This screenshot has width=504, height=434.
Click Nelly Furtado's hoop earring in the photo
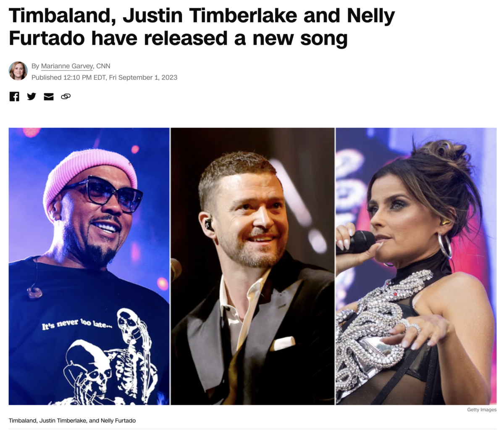pos(445,245)
